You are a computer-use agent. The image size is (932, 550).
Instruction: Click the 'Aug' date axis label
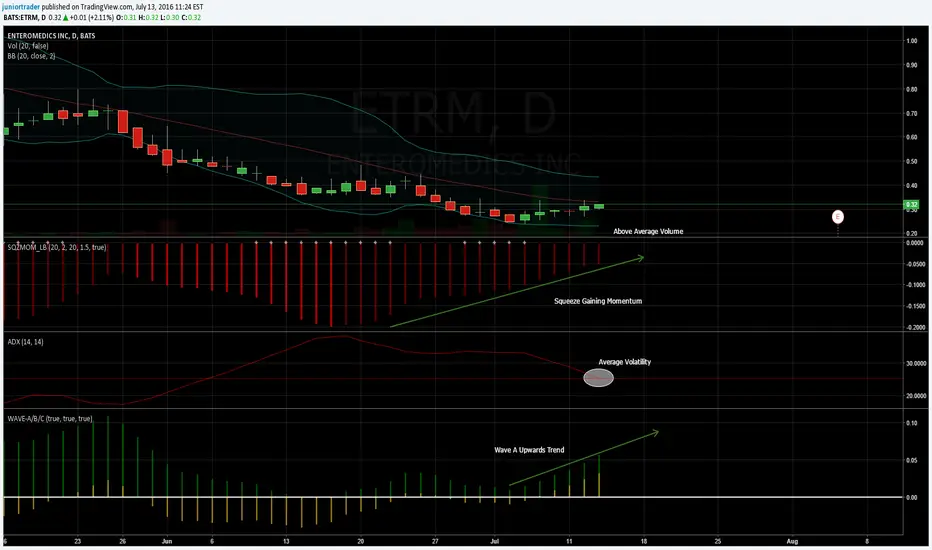[792, 542]
